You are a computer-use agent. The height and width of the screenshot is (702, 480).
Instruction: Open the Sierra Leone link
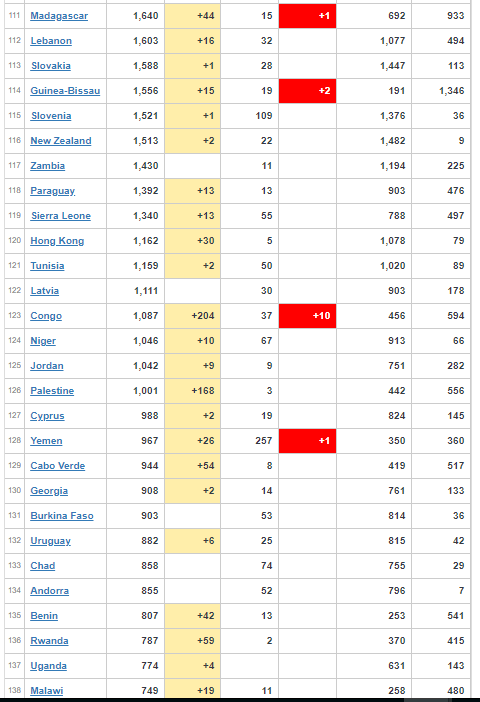point(61,216)
